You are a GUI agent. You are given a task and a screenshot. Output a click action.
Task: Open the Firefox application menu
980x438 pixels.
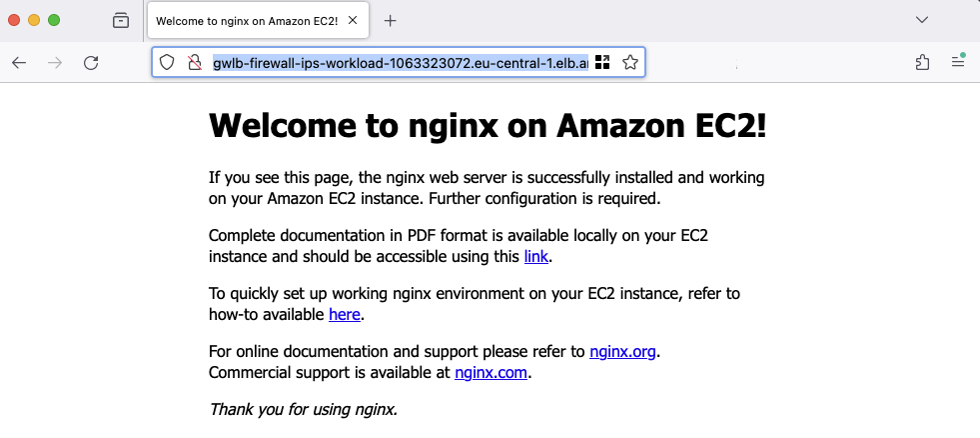(958, 63)
